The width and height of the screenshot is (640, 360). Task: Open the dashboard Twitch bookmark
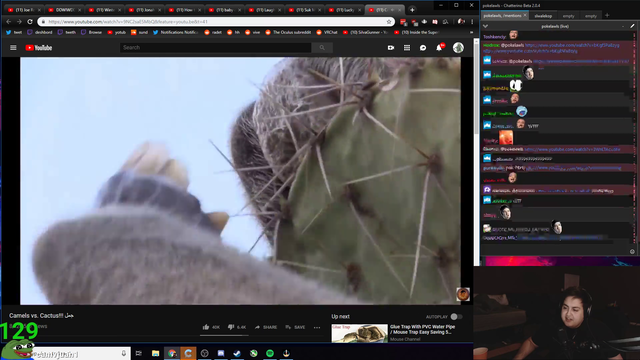point(40,32)
